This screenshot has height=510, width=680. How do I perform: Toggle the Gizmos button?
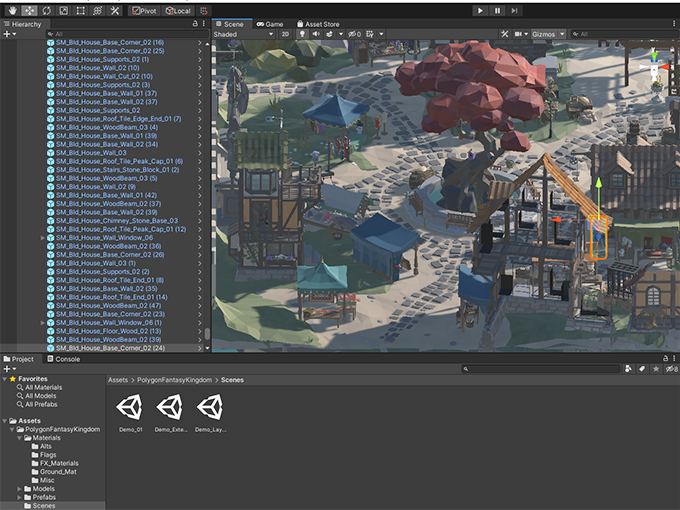click(544, 34)
